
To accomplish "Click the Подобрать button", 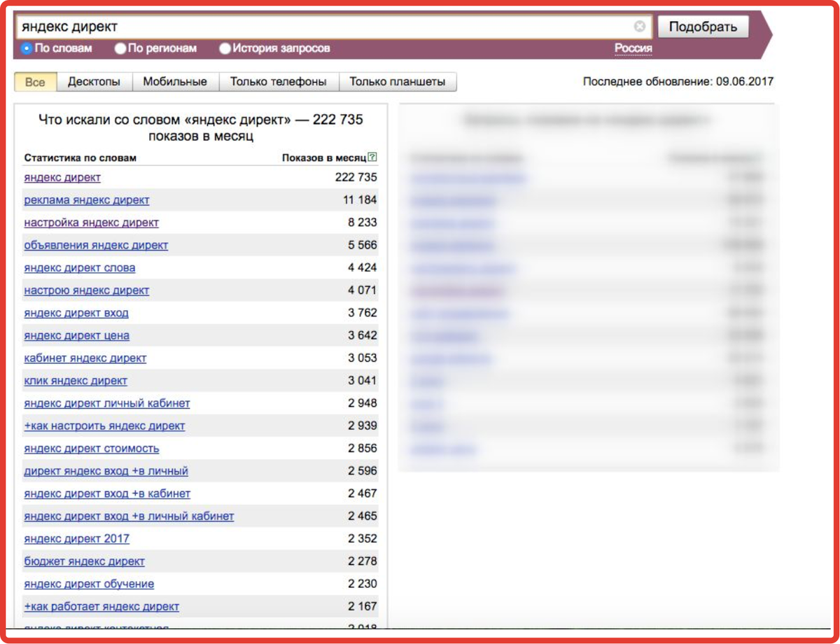I will (x=703, y=27).
